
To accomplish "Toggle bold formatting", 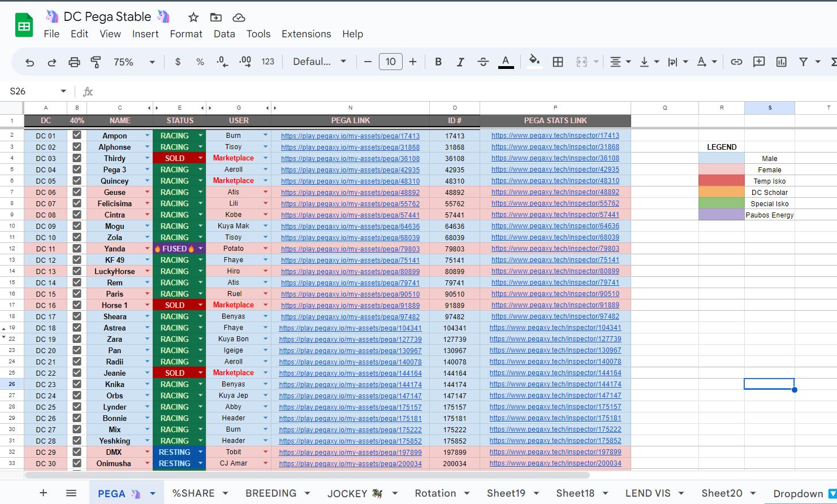I will point(438,62).
